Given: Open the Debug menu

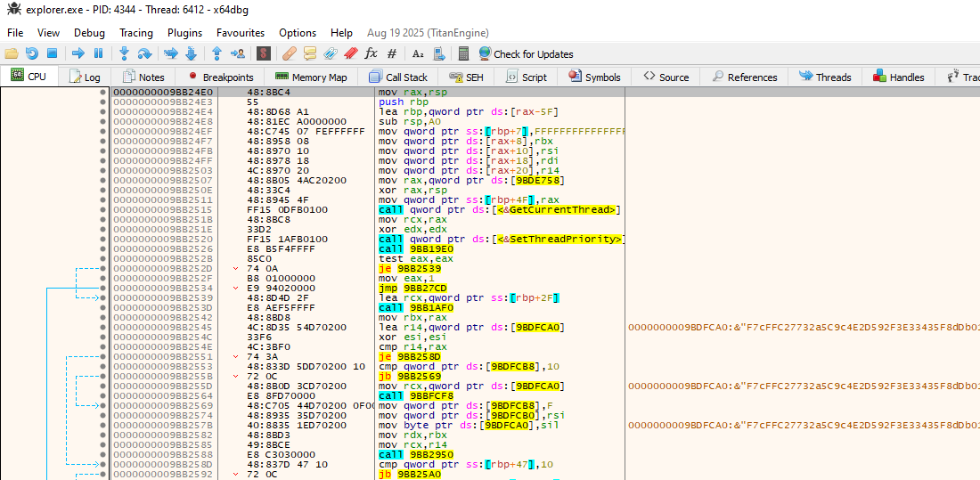Looking at the screenshot, I should [89, 32].
